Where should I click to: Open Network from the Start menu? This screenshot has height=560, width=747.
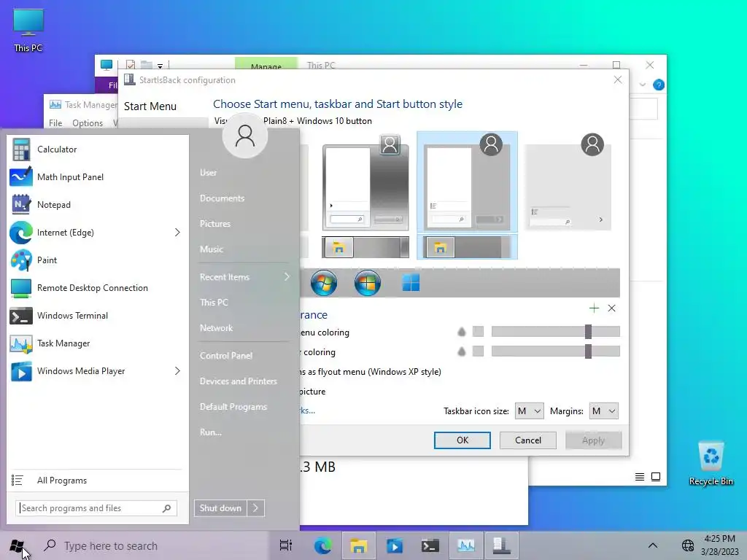(x=216, y=328)
